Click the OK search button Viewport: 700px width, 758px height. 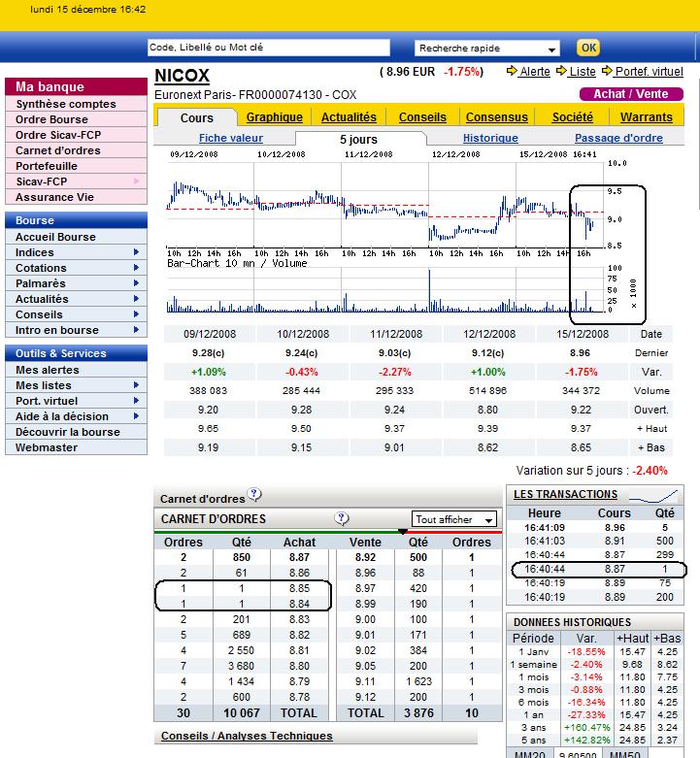[588, 48]
